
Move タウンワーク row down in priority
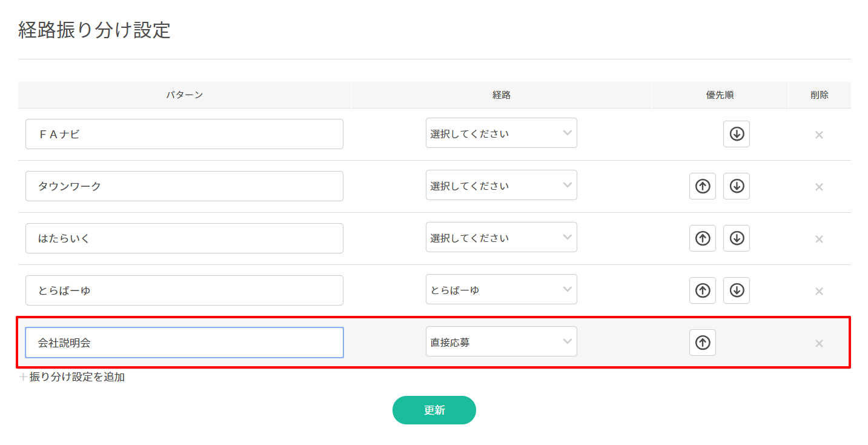pyautogui.click(x=736, y=186)
